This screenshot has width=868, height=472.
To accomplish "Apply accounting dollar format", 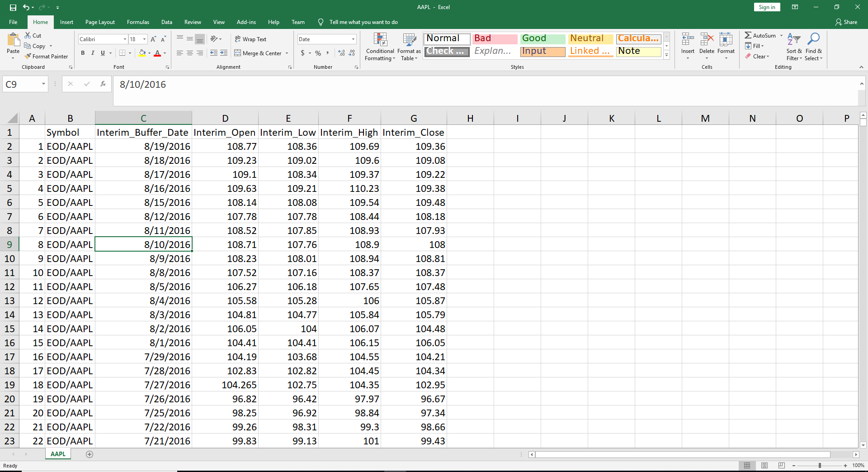I will pos(302,53).
